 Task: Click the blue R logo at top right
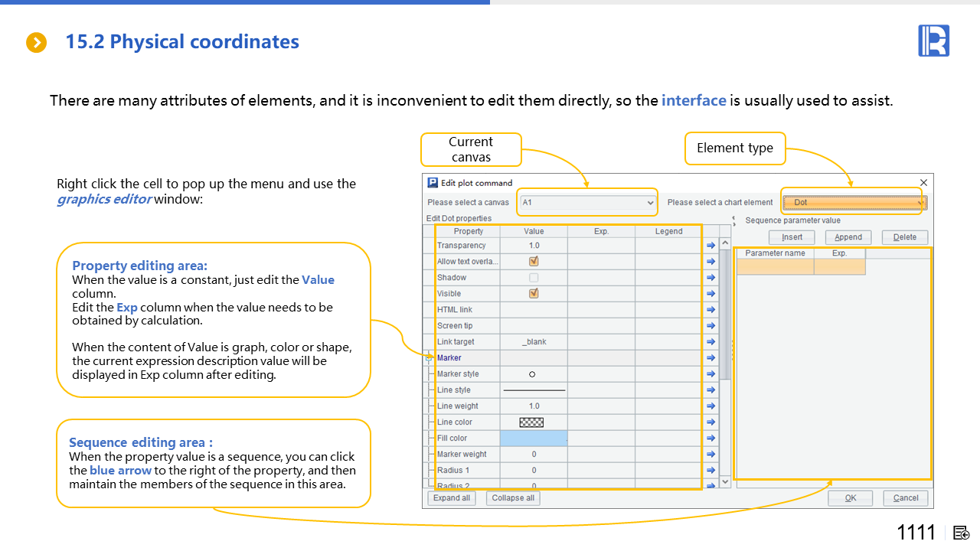click(933, 41)
